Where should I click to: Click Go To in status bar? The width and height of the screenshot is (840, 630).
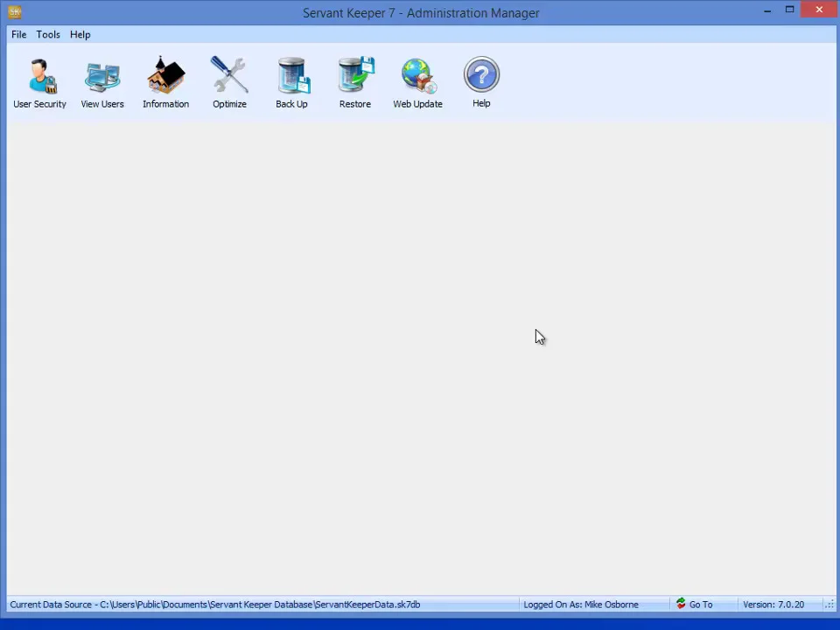coord(701,605)
